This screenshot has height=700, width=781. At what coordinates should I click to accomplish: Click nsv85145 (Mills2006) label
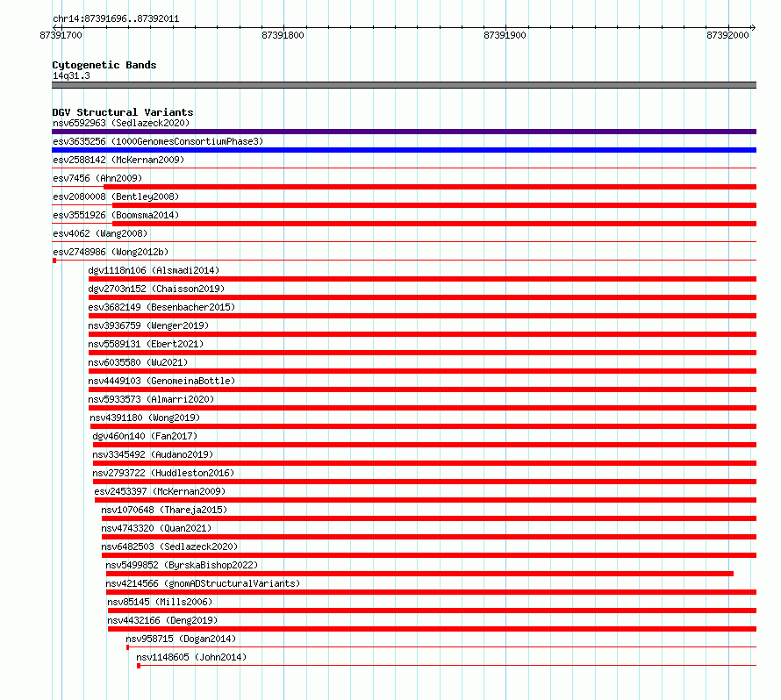coord(160,602)
